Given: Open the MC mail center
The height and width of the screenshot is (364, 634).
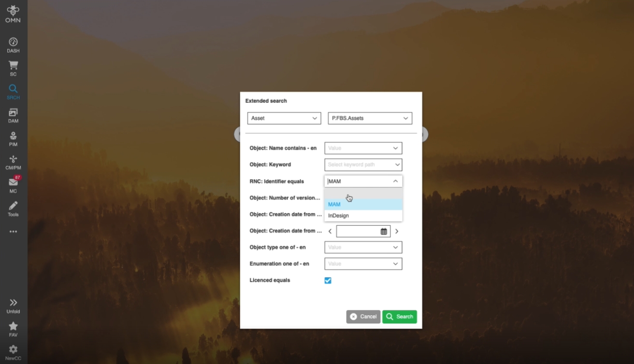Looking at the screenshot, I should tap(13, 185).
